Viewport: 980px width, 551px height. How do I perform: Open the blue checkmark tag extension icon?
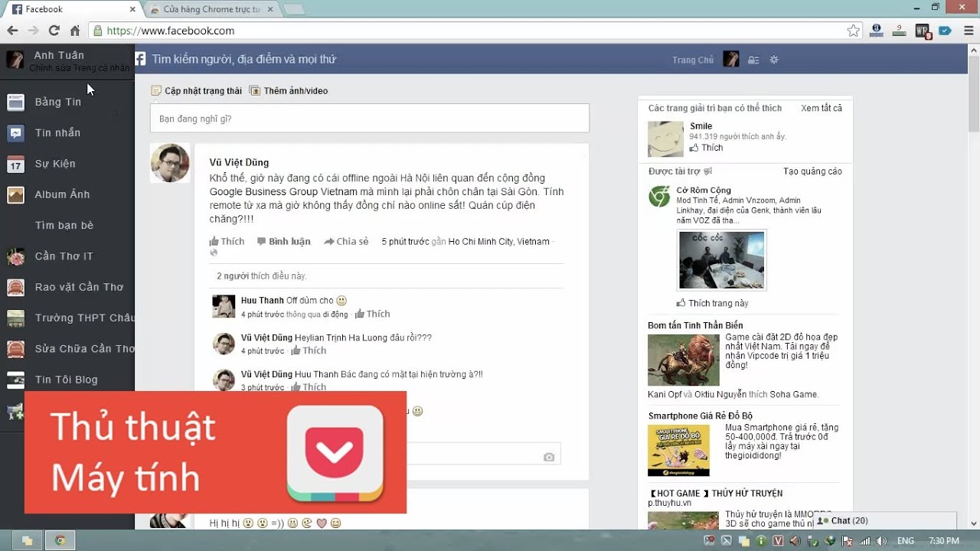pyautogui.click(x=945, y=31)
